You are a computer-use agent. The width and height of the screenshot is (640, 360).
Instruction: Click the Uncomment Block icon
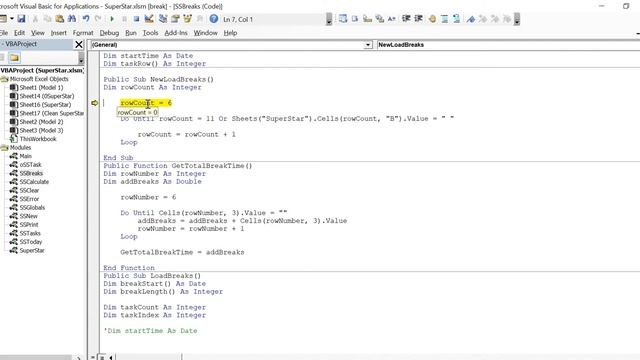click(457, 19)
